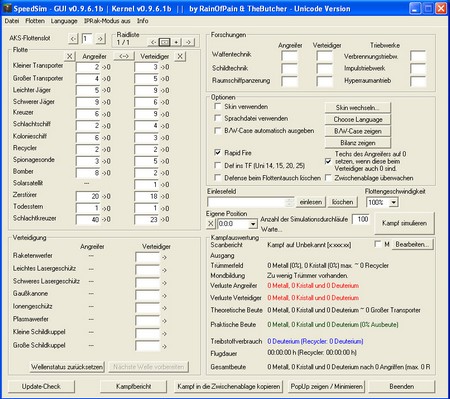This screenshot has width=450, height=399.
Task: Click the next AKS fleet slot arrow
Action: tap(100, 38)
